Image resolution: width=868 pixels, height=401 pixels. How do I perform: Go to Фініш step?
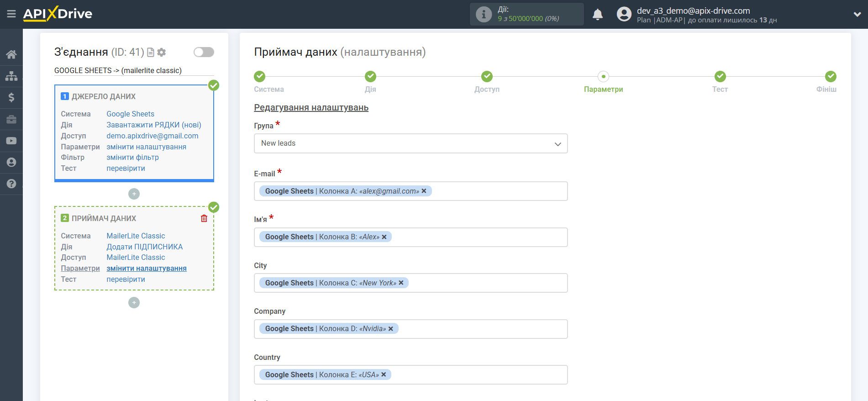point(831,76)
